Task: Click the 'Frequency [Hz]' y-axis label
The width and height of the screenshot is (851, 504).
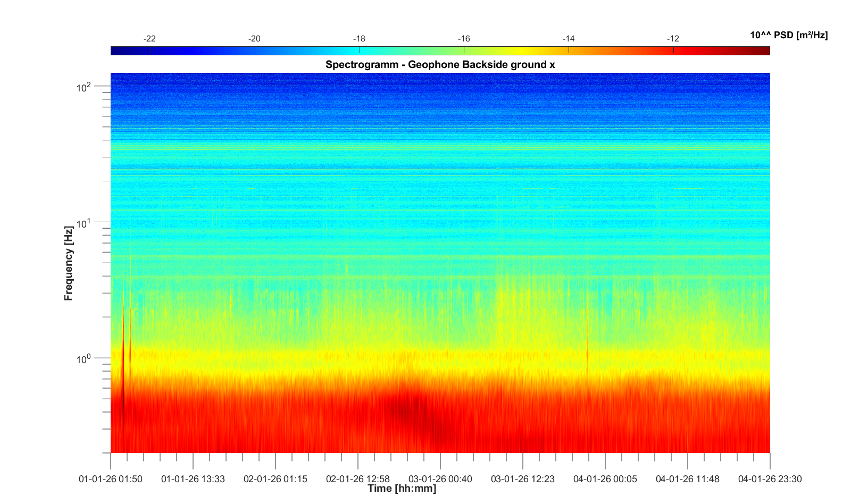Action: [68, 263]
